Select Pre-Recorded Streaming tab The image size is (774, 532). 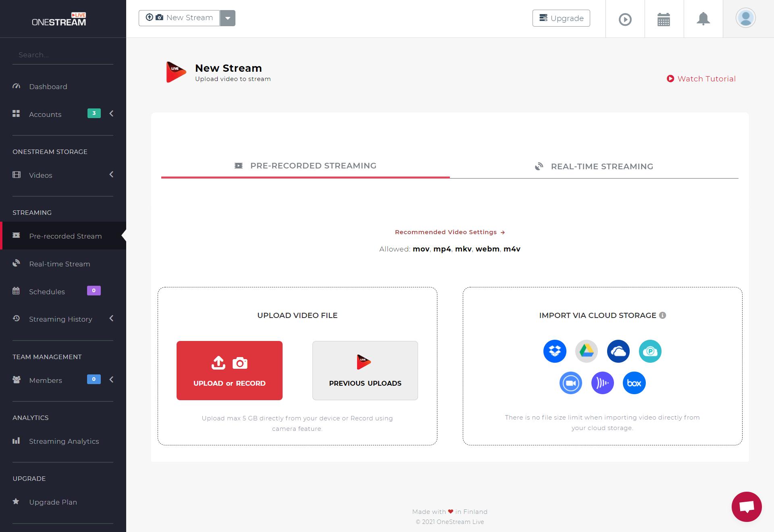305,166
